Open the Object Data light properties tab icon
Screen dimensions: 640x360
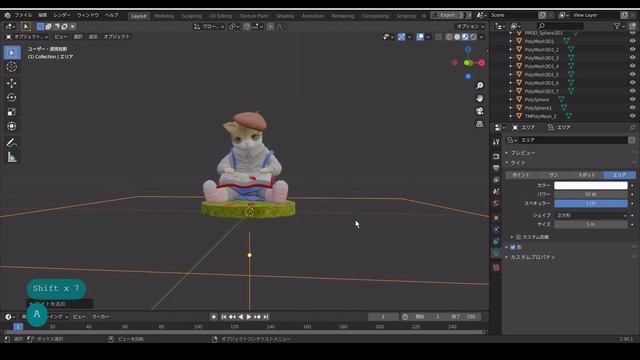coord(496,253)
